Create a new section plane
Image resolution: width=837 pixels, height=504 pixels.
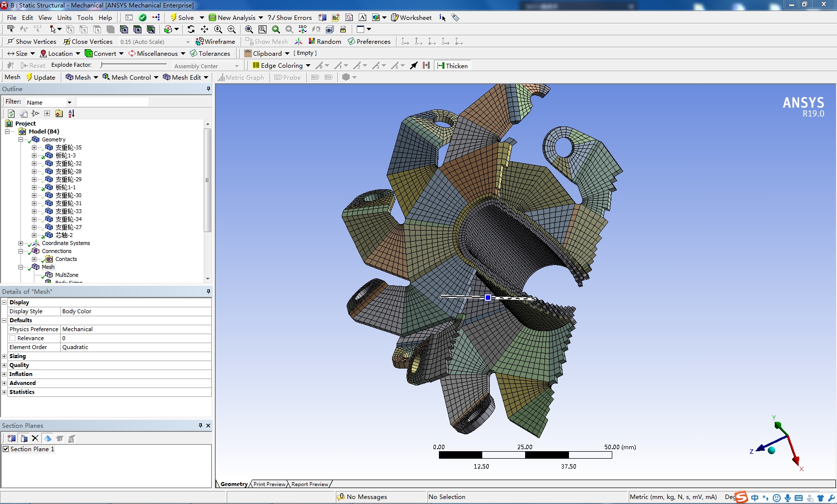11,439
